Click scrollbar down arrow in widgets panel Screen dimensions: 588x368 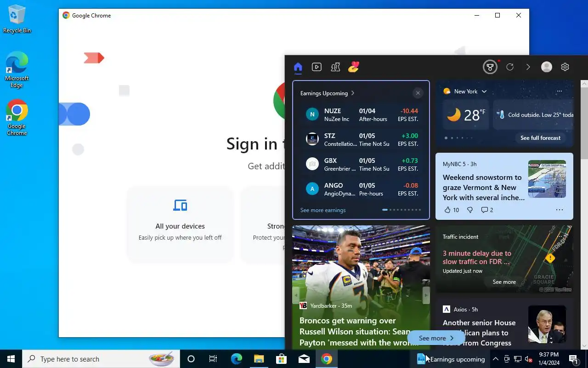tap(584, 345)
